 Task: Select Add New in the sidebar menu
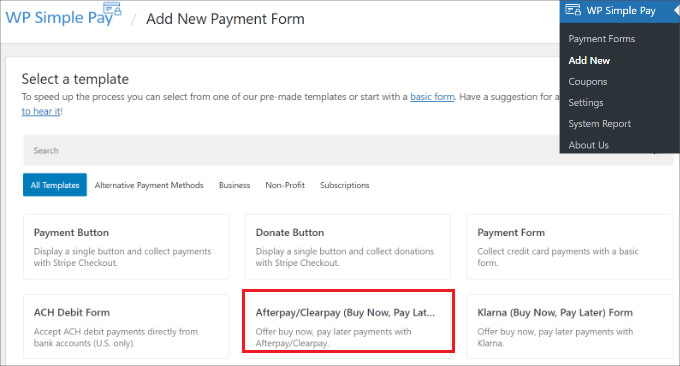click(589, 61)
